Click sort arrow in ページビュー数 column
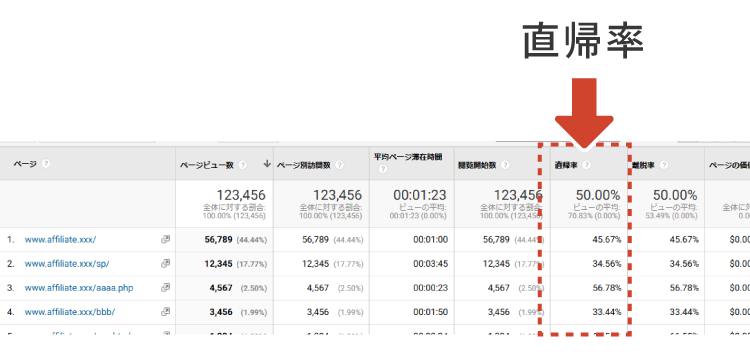The width and height of the screenshot is (750, 360). coord(267,164)
